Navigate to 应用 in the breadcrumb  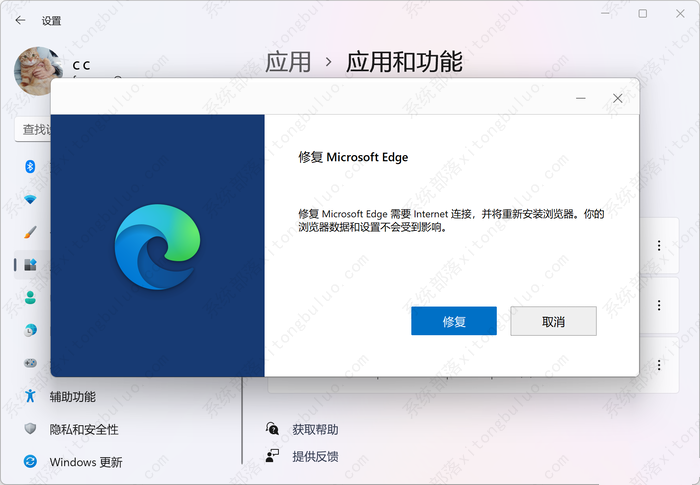click(x=288, y=62)
